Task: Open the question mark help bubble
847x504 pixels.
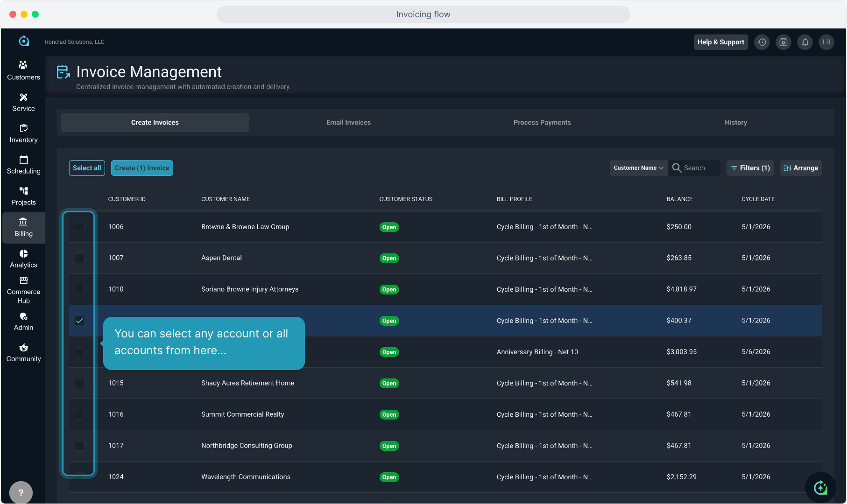Action: (21, 492)
